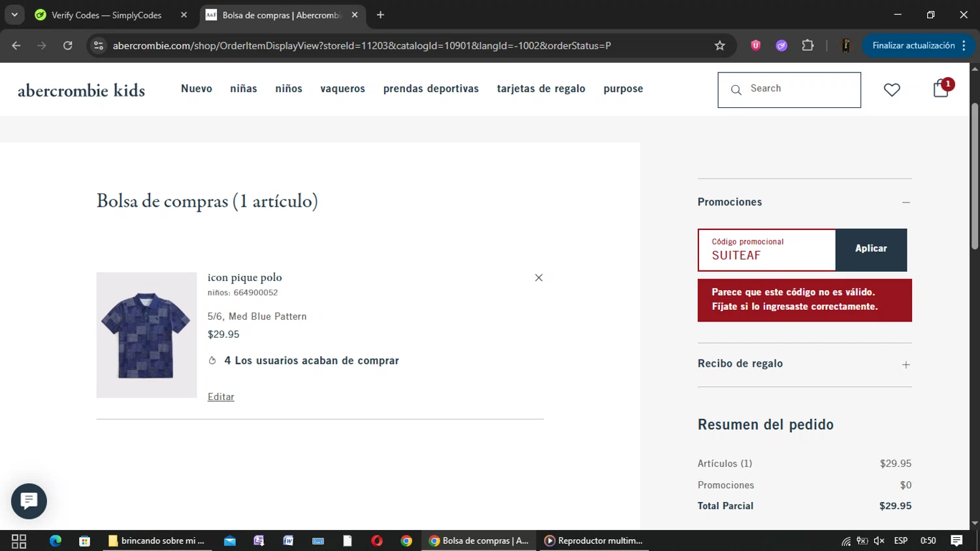
Task: Click into the Search box
Action: tap(789, 90)
